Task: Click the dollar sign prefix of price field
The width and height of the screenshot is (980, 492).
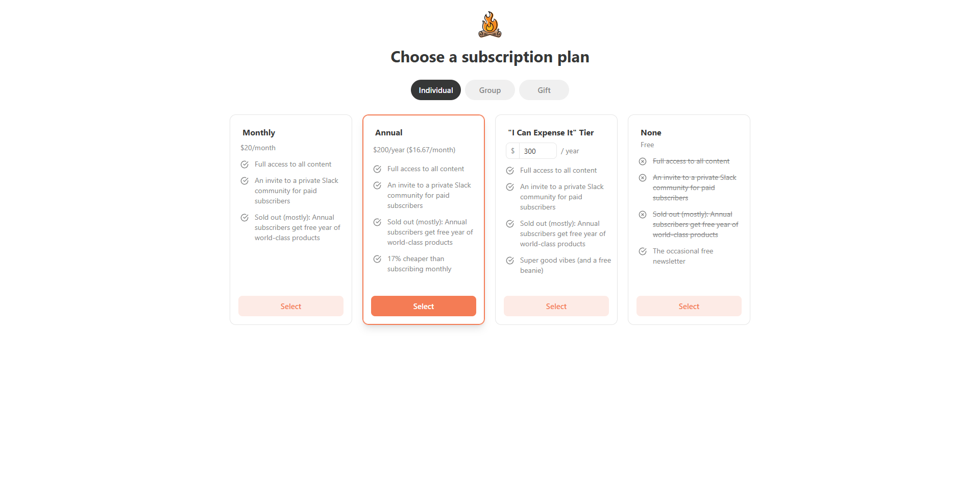Action: click(x=512, y=151)
